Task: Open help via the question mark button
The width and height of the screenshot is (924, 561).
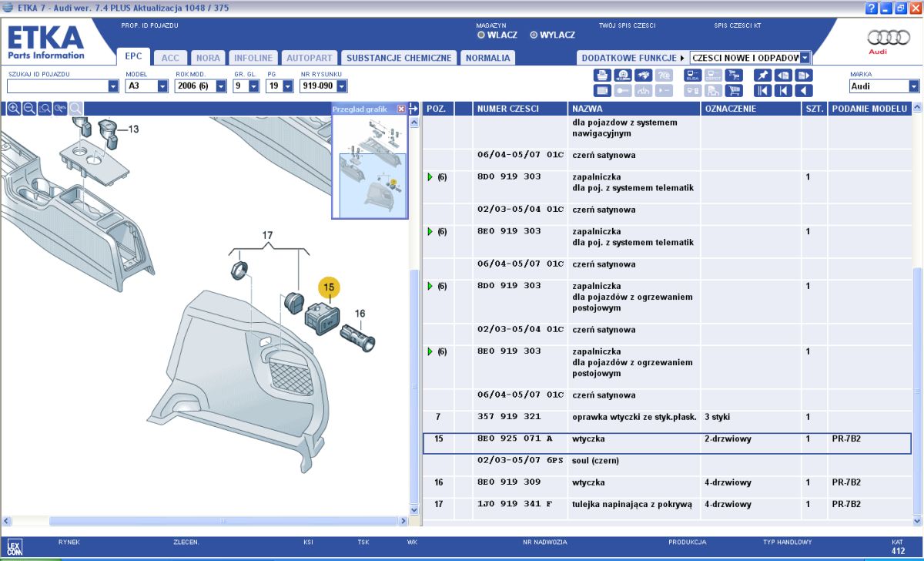Action: click(871, 8)
